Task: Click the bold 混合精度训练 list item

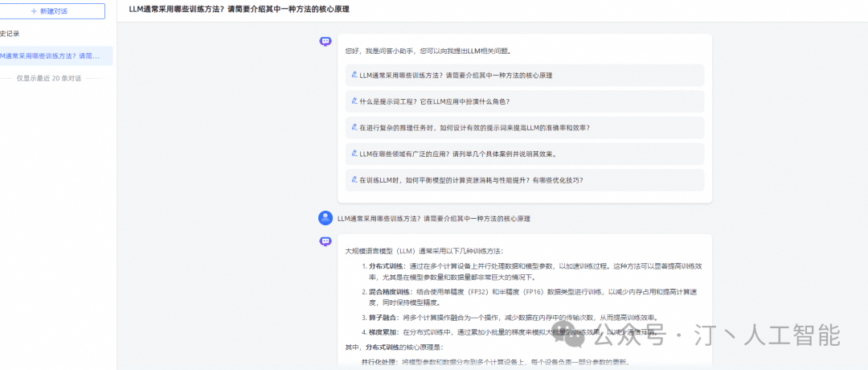Action: point(391,291)
